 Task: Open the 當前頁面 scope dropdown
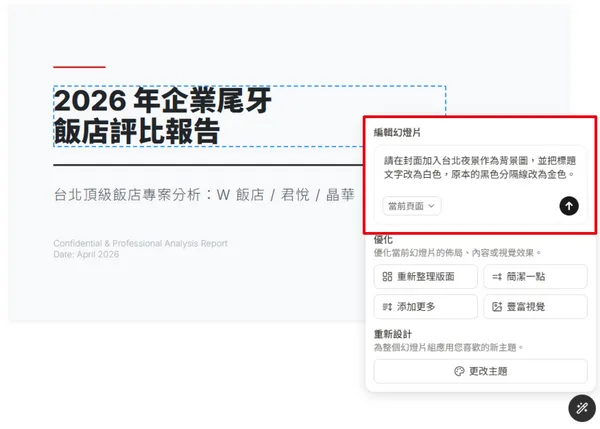click(x=412, y=206)
